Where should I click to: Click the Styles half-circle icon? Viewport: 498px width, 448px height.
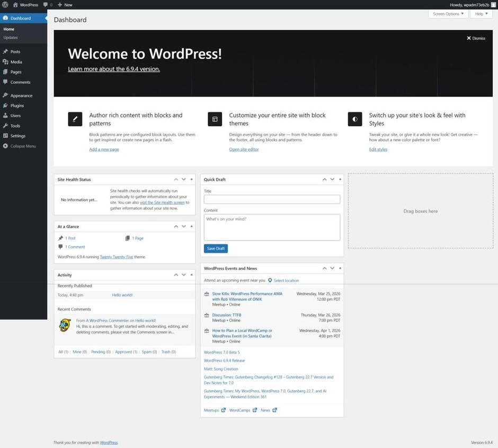(x=355, y=119)
